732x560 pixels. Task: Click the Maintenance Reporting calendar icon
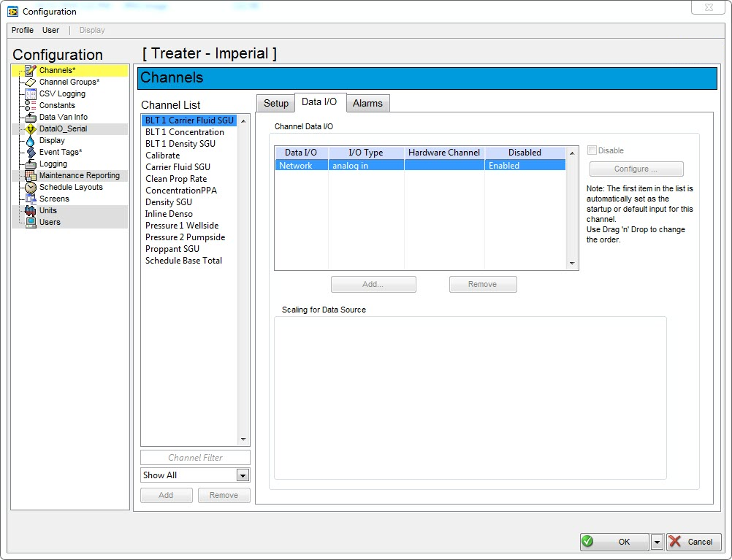[30, 175]
